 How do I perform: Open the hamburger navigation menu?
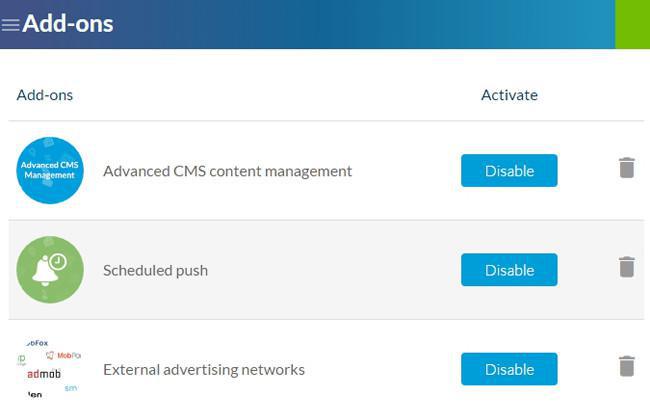coord(11,25)
